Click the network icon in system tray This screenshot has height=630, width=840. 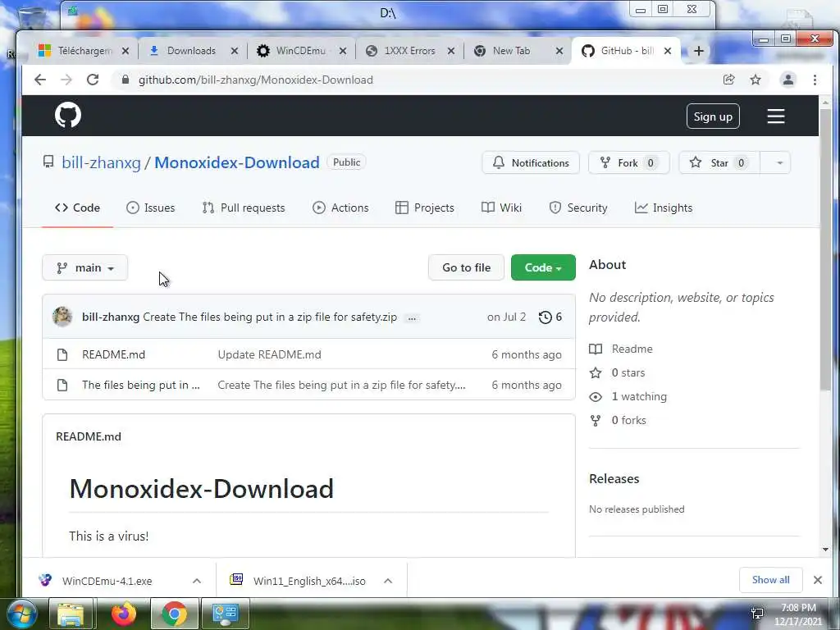point(757,613)
